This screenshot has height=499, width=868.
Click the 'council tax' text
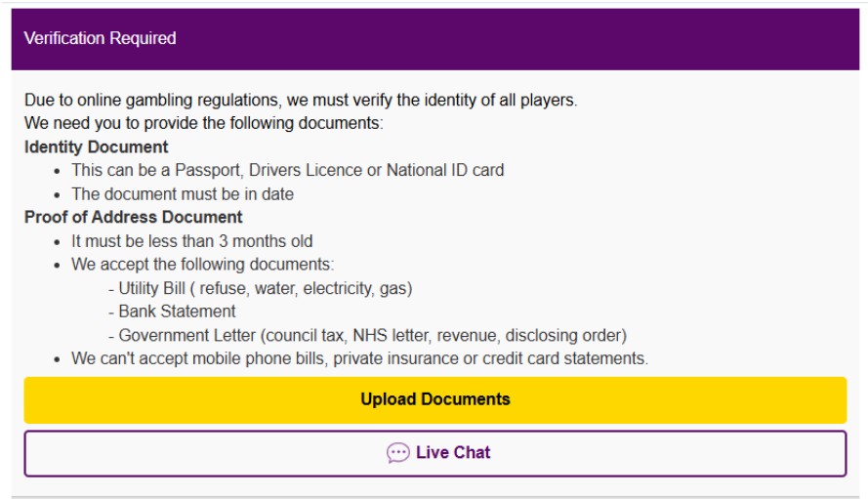pos(307,335)
